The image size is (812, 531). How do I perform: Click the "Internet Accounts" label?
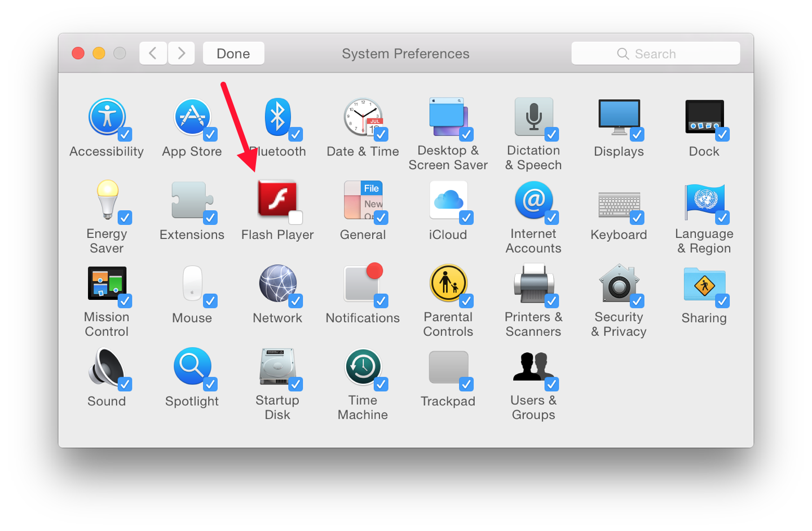(x=533, y=241)
